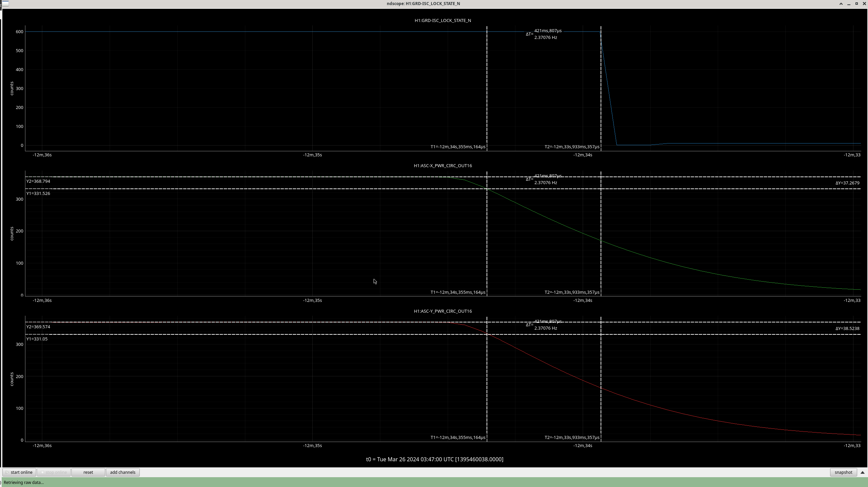Minimize the ndscope window
The height and width of the screenshot is (487, 868).
pos(849,4)
